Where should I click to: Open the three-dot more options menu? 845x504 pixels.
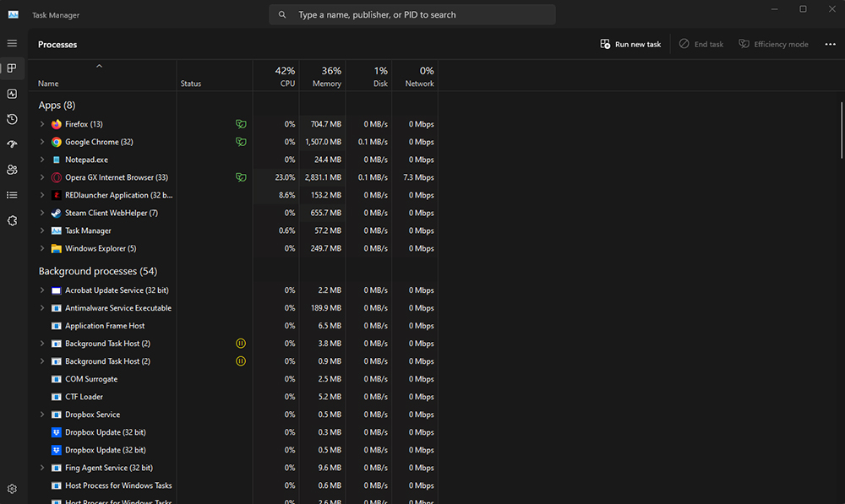coord(830,44)
